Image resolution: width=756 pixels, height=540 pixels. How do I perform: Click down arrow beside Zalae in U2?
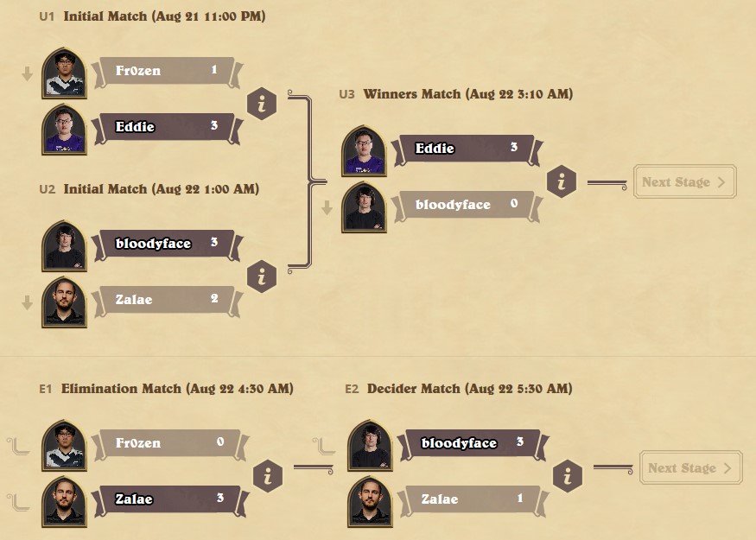[x=27, y=302]
